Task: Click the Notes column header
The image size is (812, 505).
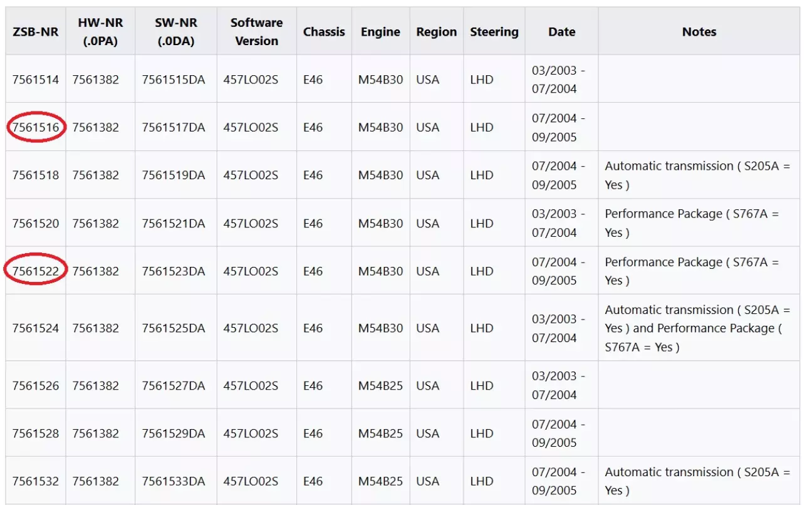Action: coord(699,32)
